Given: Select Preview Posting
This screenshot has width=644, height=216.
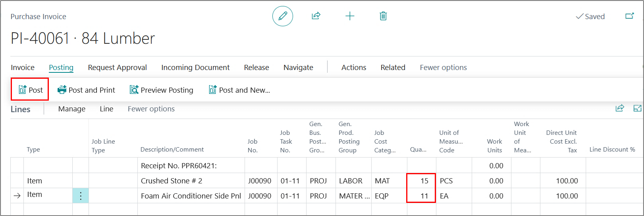Looking at the screenshot, I should pos(162,90).
